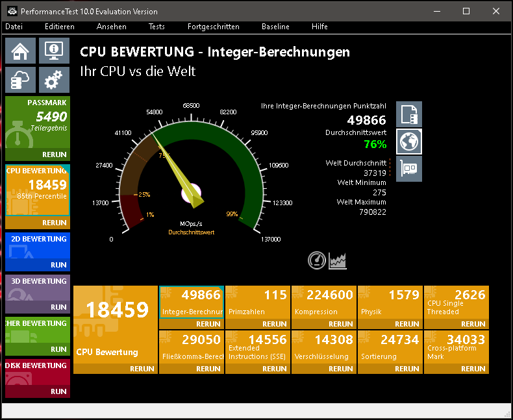
Task: Select the hardware card comparison icon
Action: tap(409, 169)
